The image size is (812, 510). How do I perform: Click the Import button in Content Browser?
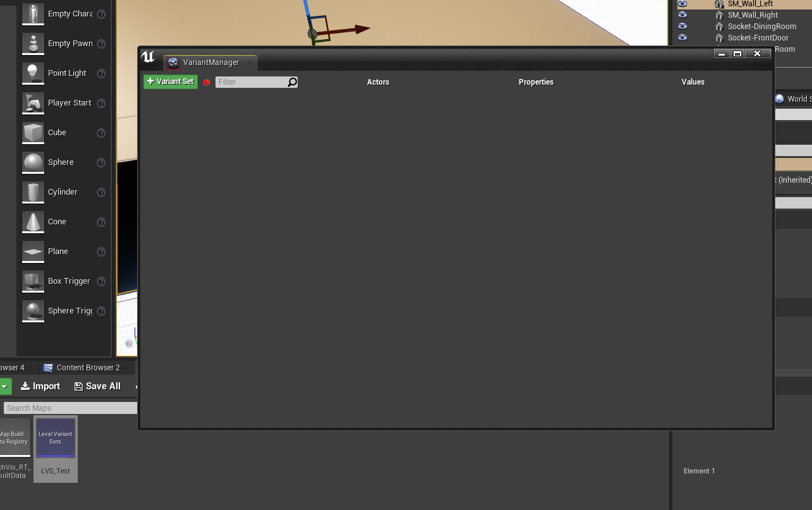tap(40, 386)
